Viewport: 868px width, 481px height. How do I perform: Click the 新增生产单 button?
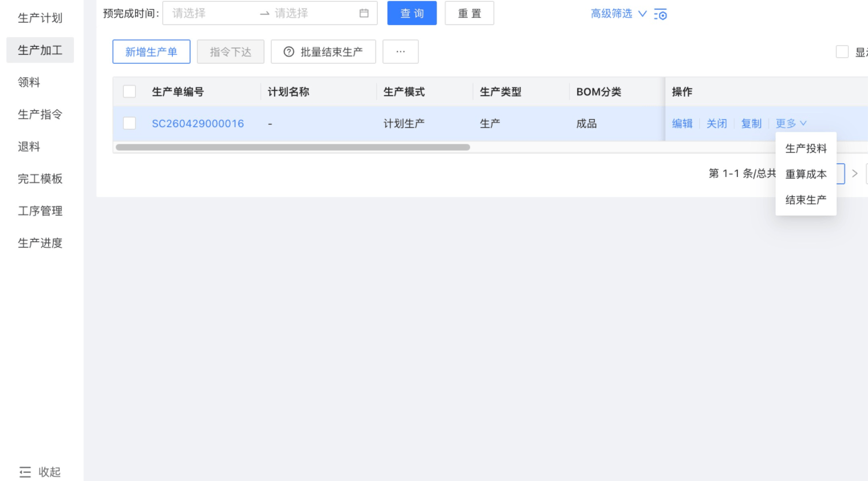tap(151, 52)
